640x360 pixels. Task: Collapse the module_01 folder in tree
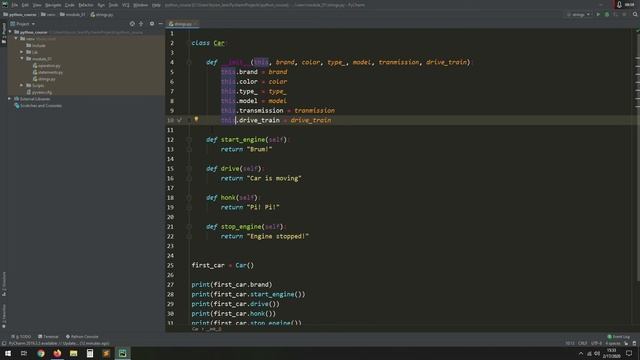(22, 59)
